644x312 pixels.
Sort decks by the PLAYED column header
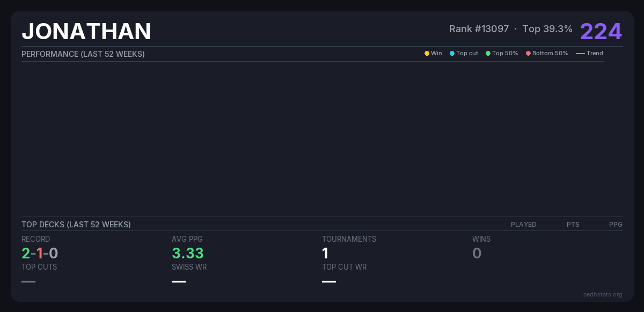pyautogui.click(x=523, y=225)
